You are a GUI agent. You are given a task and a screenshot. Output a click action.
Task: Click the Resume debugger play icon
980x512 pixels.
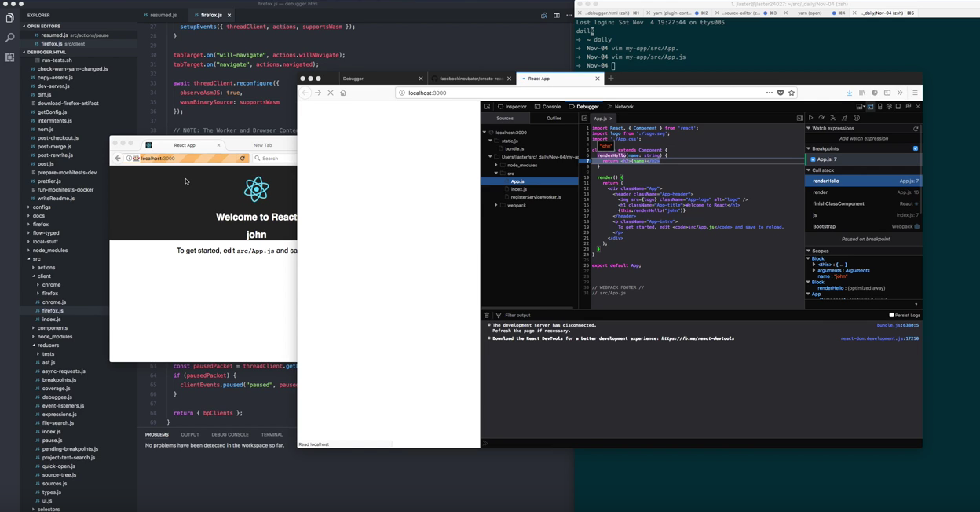coord(811,118)
